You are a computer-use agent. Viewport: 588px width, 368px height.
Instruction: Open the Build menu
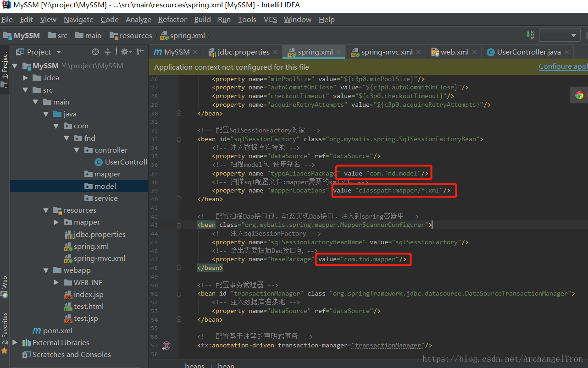[203, 19]
